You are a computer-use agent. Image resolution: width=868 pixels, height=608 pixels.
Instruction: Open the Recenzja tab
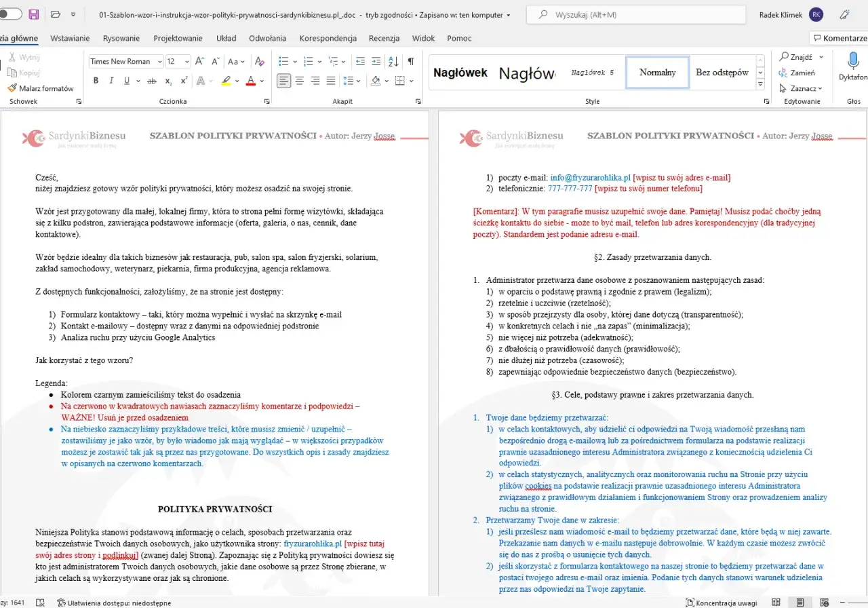point(384,38)
